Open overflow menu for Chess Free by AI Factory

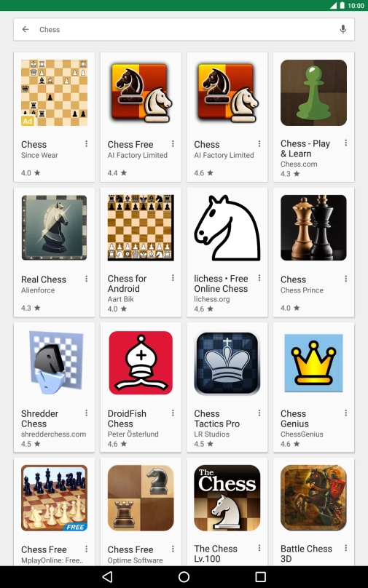point(173,143)
